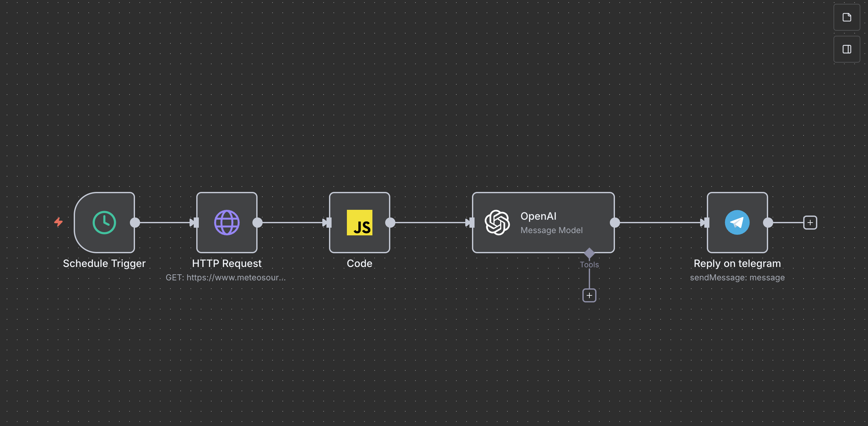
Task: Add a tool under OpenAI Tools
Action: pyautogui.click(x=589, y=295)
